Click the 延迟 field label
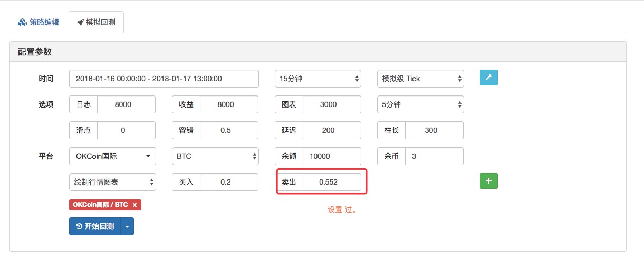The image size is (644, 259). 289,130
